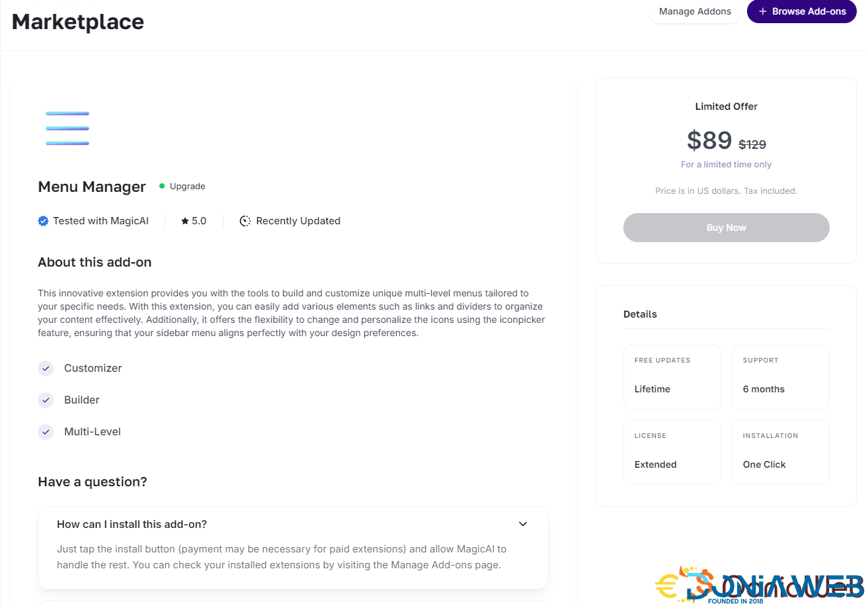
Task: Click the Marketplace page heading
Action: point(78,22)
